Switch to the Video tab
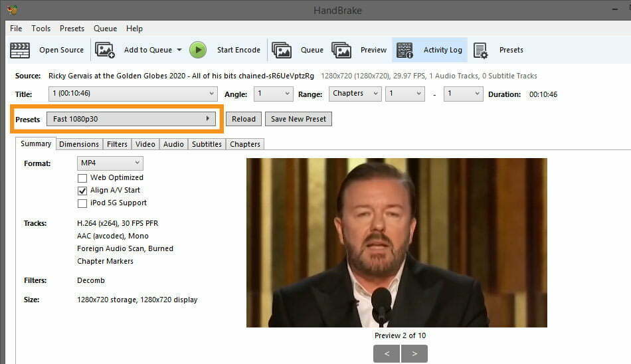The image size is (631, 364). [145, 144]
